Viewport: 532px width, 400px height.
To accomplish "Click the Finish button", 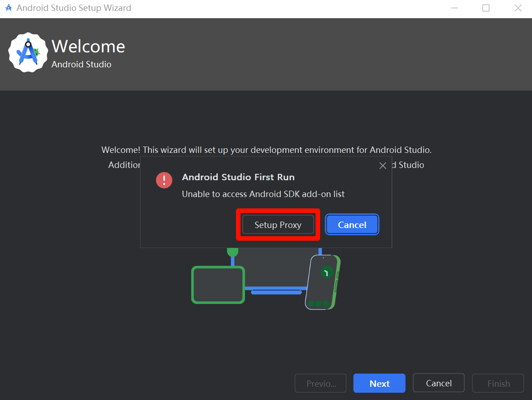I will (x=498, y=383).
